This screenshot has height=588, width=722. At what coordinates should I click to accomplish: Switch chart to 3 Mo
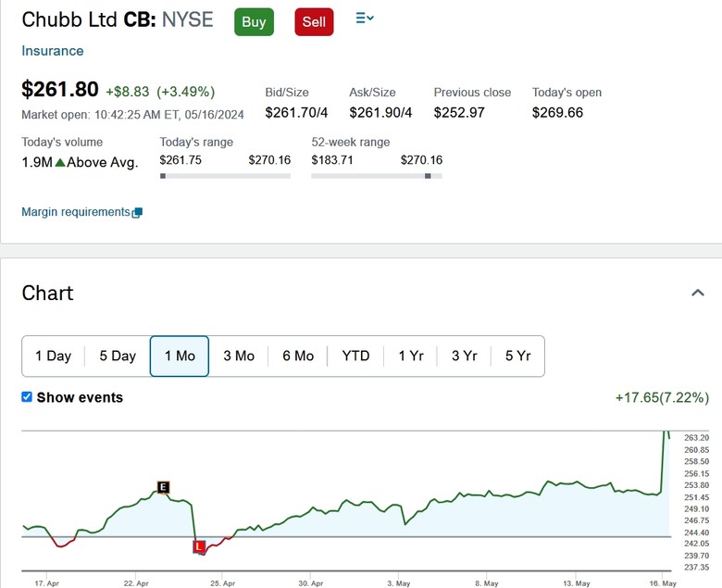click(x=239, y=356)
